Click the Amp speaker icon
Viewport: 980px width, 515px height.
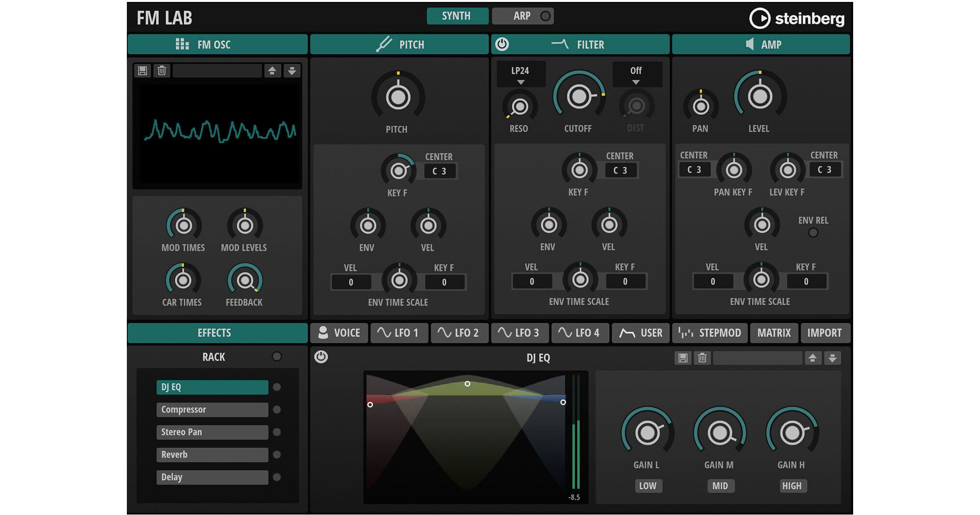click(750, 45)
